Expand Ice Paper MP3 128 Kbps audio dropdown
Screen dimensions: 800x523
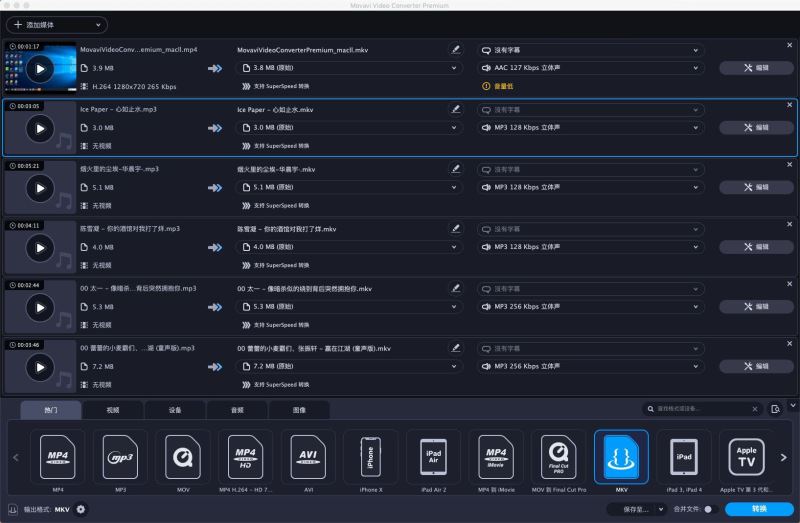point(591,128)
